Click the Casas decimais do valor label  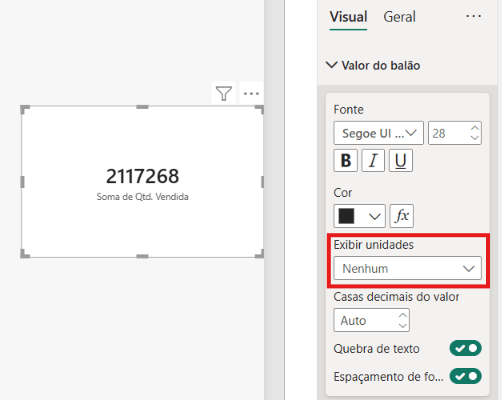click(396, 297)
